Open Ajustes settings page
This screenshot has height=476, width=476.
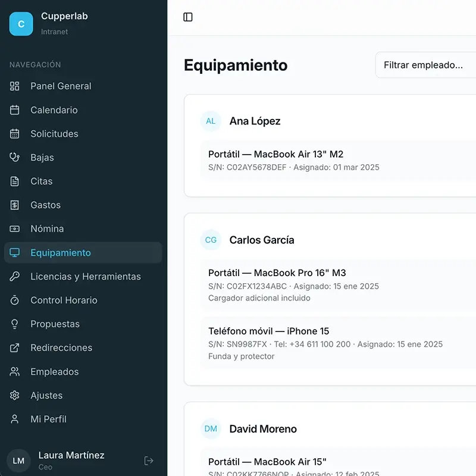coord(83,395)
